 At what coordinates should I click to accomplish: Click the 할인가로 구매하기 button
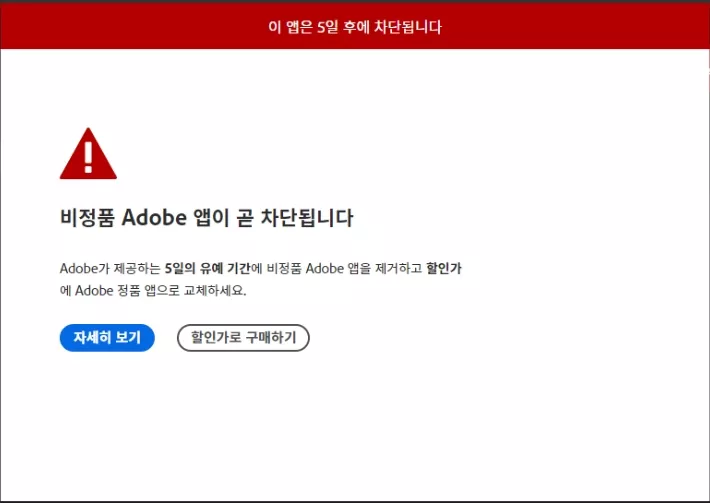243,338
